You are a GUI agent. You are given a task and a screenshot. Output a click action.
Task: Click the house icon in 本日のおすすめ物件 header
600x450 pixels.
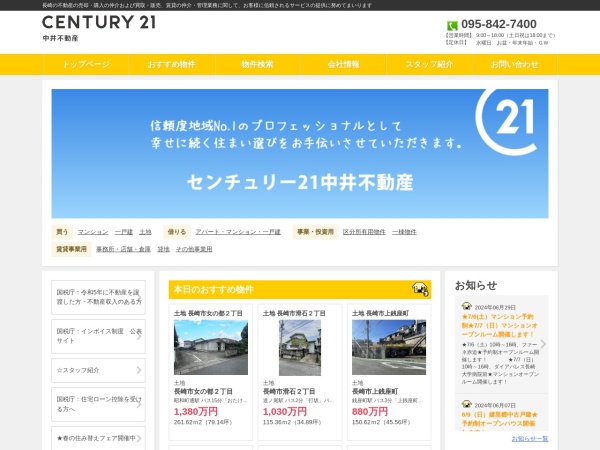(x=420, y=289)
